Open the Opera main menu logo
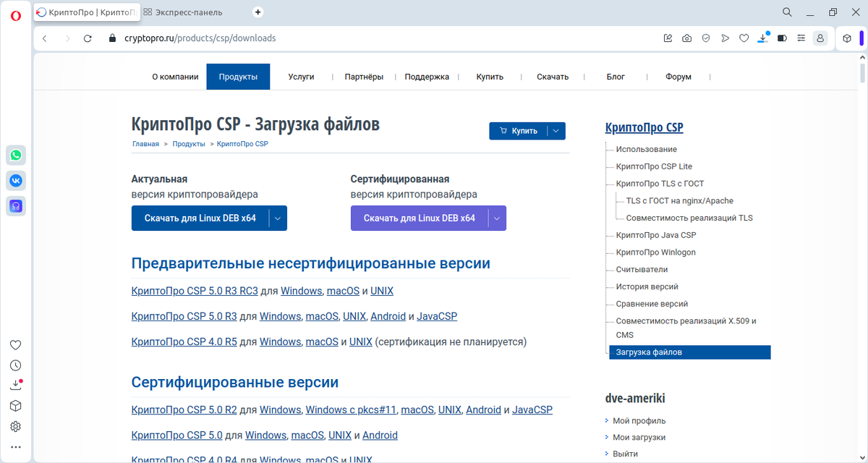The height and width of the screenshot is (463, 868). pos(16,15)
